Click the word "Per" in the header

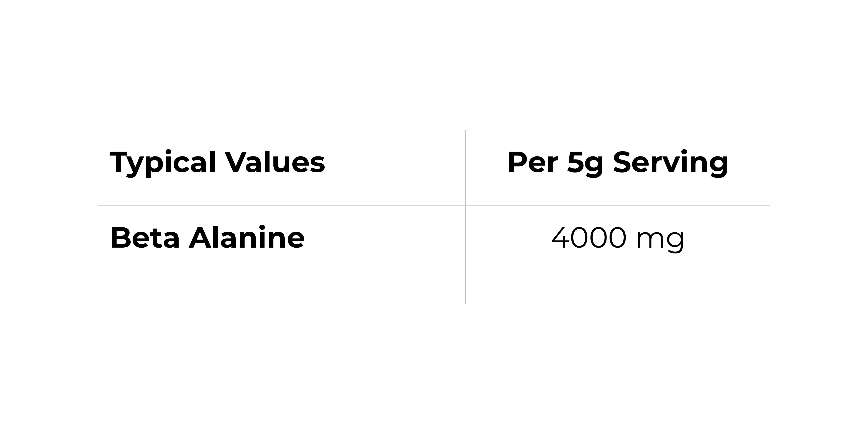[533, 162]
